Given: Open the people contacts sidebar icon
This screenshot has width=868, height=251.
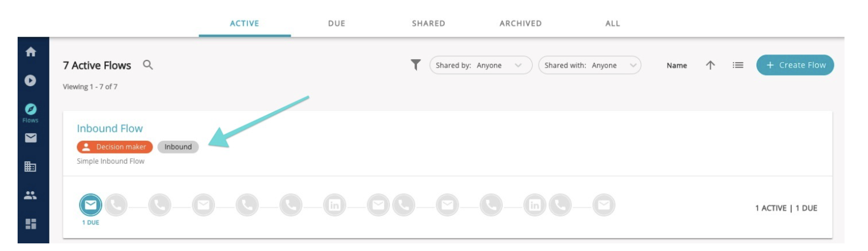Looking at the screenshot, I should (31, 196).
